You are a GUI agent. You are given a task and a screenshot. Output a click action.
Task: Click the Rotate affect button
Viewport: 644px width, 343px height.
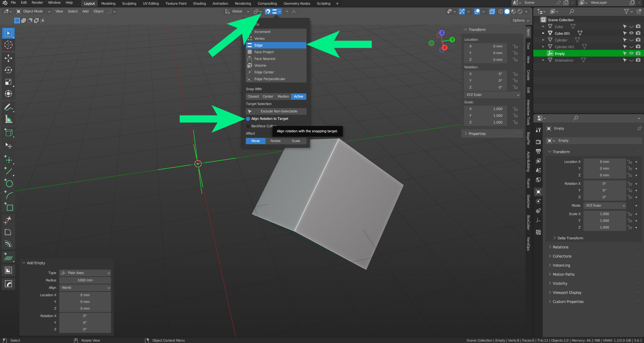click(275, 141)
